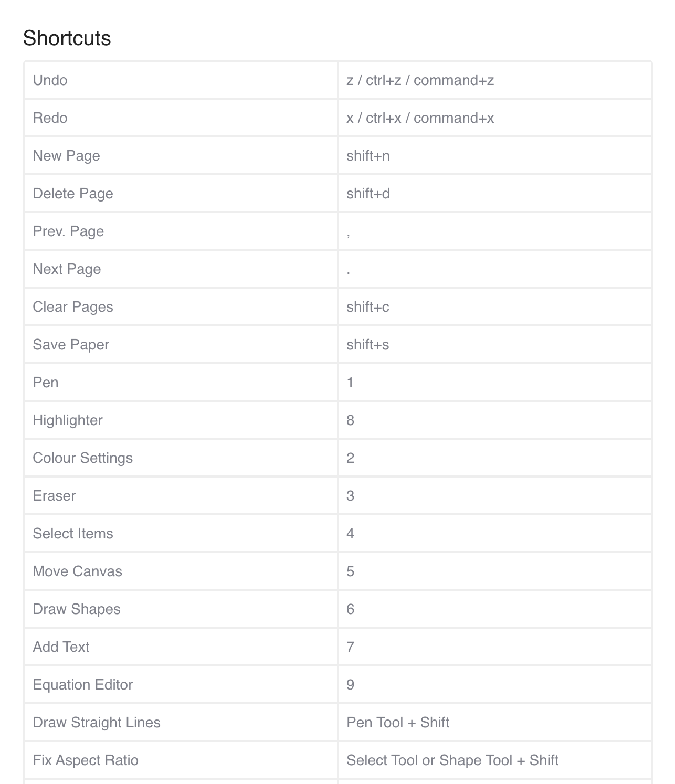Screen dimensions: 675x784
Task: Click the Highlighter row label
Action: (x=68, y=420)
